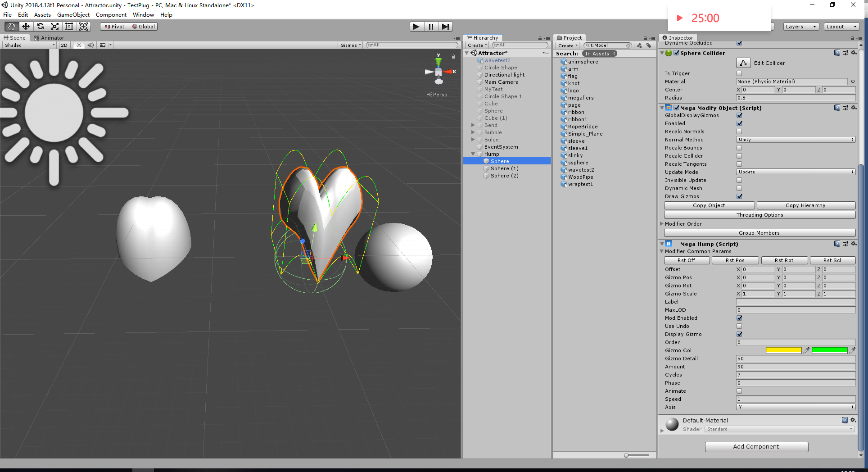Click the Copy Hierarchy button

click(806, 205)
